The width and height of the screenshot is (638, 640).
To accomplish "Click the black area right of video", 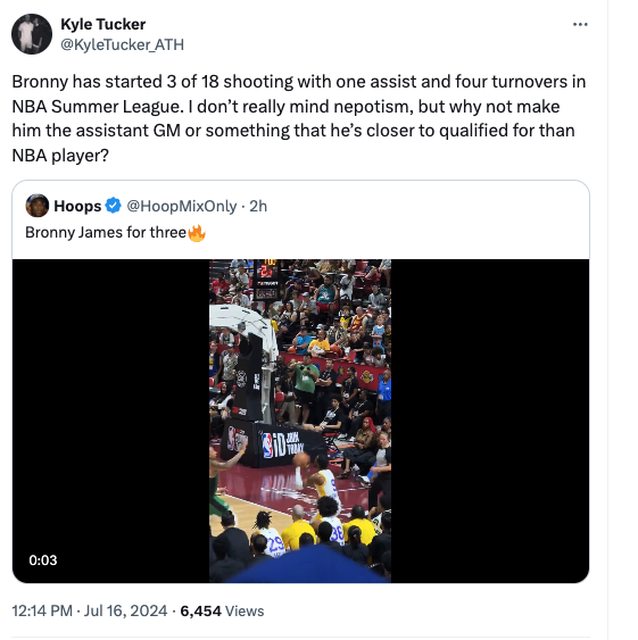I will tap(490, 420).
